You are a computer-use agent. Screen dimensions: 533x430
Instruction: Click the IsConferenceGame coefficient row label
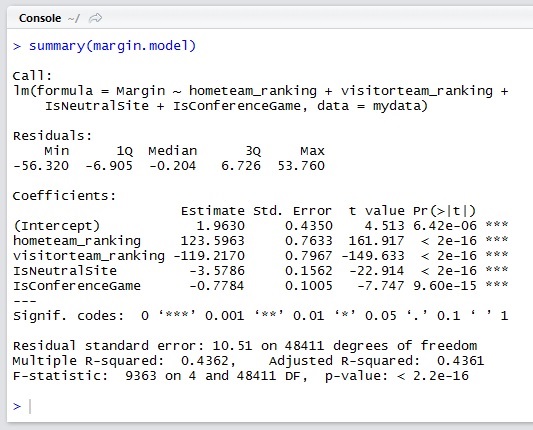click(77, 286)
